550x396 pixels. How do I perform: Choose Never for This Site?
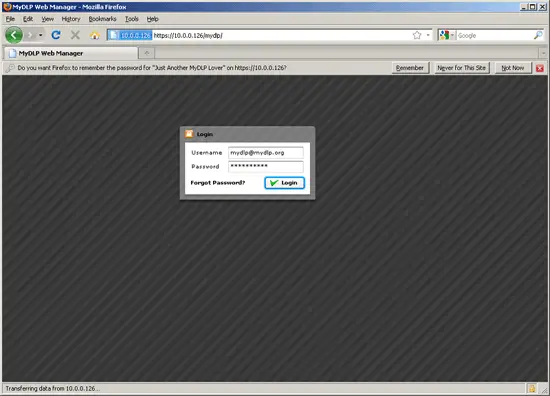click(x=461, y=68)
